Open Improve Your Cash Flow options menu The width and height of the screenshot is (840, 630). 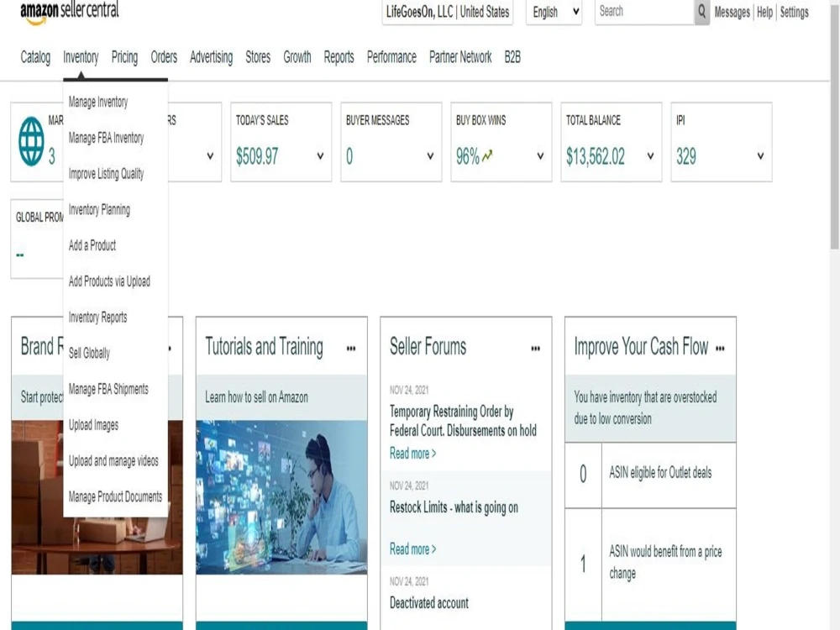[x=720, y=349]
